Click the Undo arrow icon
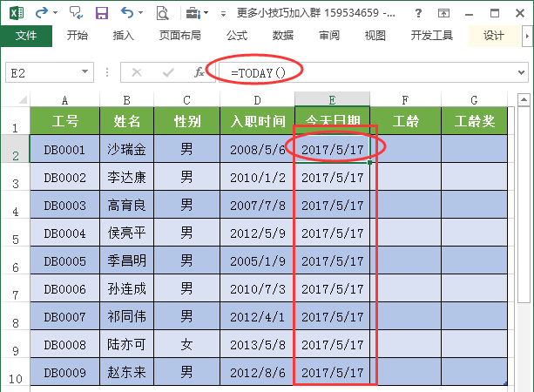The width and height of the screenshot is (534, 392). point(127,13)
